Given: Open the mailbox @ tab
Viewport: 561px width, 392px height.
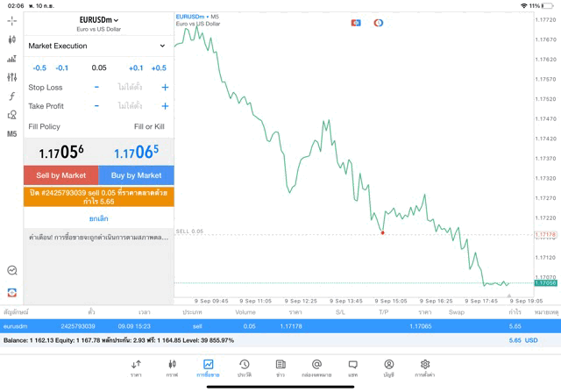Looking at the screenshot, I should (316, 367).
